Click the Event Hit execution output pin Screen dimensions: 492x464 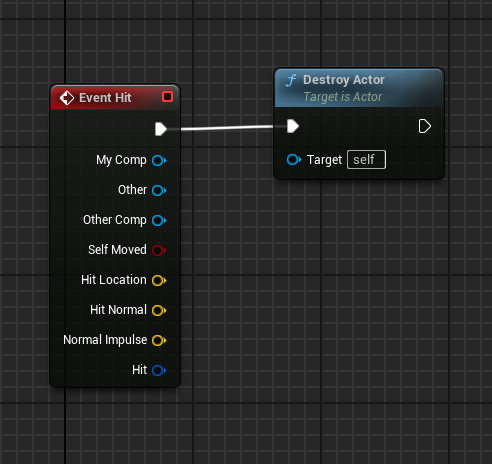coord(161,129)
